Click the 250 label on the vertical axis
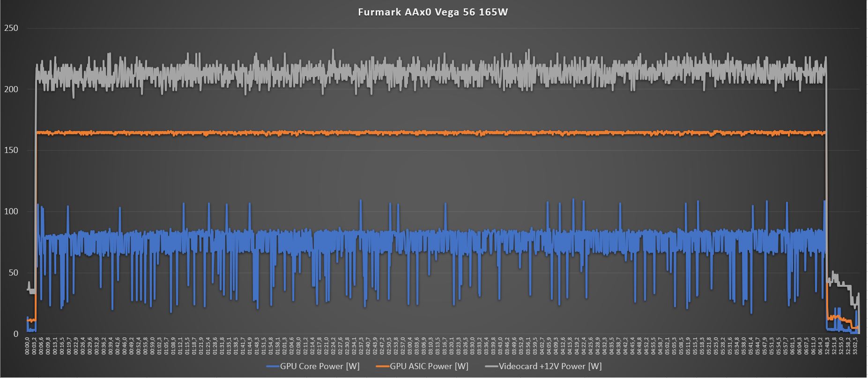Screen dimensions: 868x378 11,28
